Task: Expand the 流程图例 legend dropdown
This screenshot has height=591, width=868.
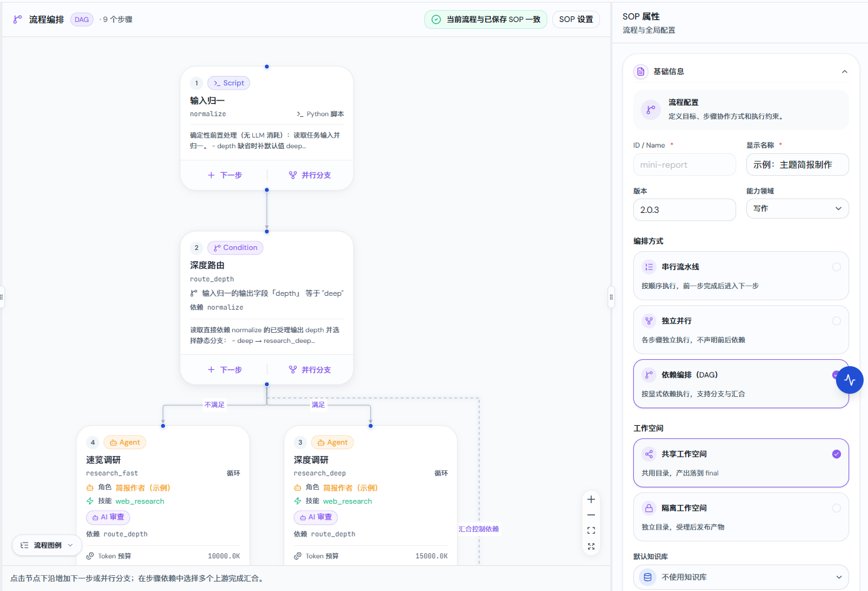Action: point(47,545)
